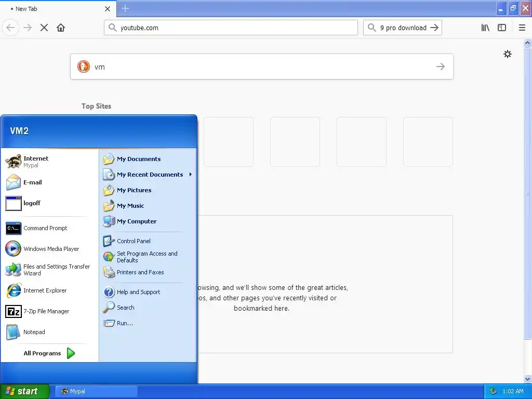
Task: Click the page scrollbar down arrow
Action: (527, 379)
